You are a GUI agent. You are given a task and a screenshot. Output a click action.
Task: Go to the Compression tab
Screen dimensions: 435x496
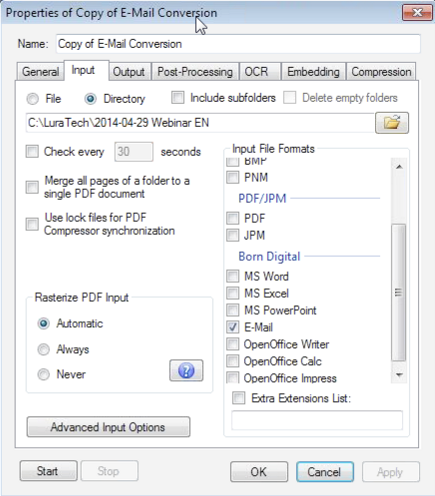click(381, 72)
